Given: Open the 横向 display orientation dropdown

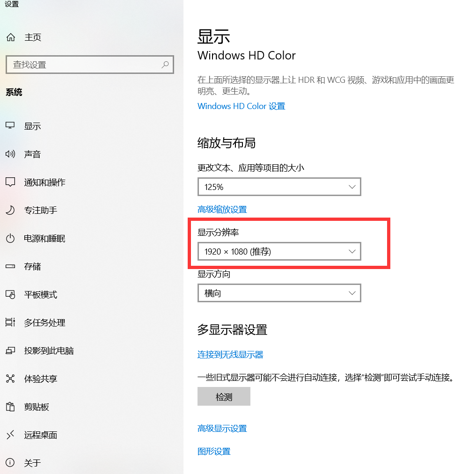Looking at the screenshot, I should pyautogui.click(x=279, y=293).
